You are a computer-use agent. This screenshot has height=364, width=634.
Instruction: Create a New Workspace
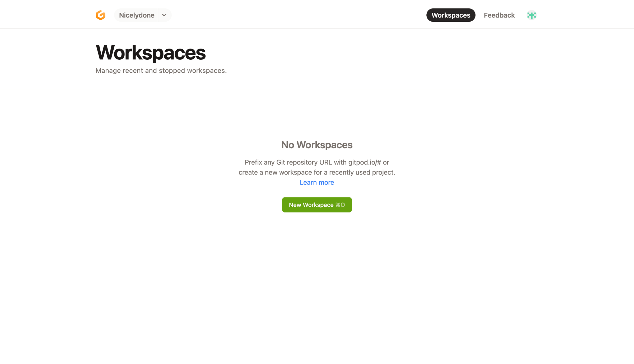pyautogui.click(x=317, y=205)
